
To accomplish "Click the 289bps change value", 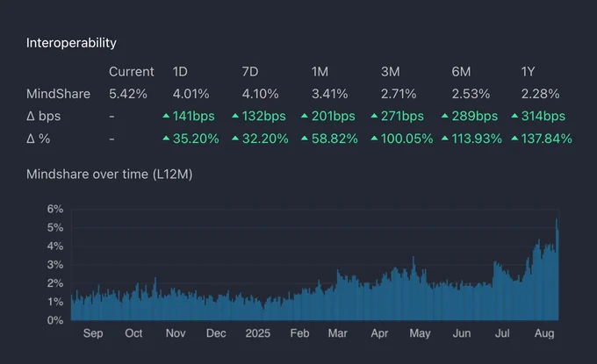I will (475, 116).
